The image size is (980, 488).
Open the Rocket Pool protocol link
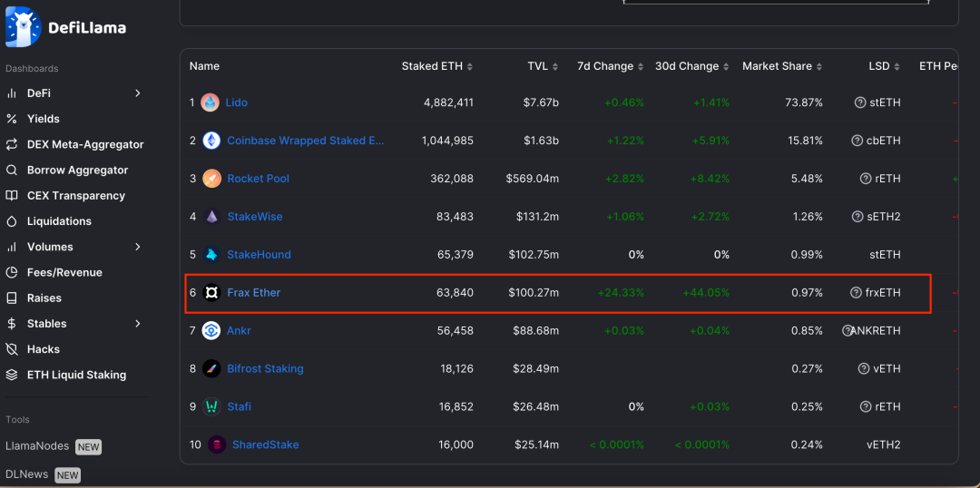point(258,179)
